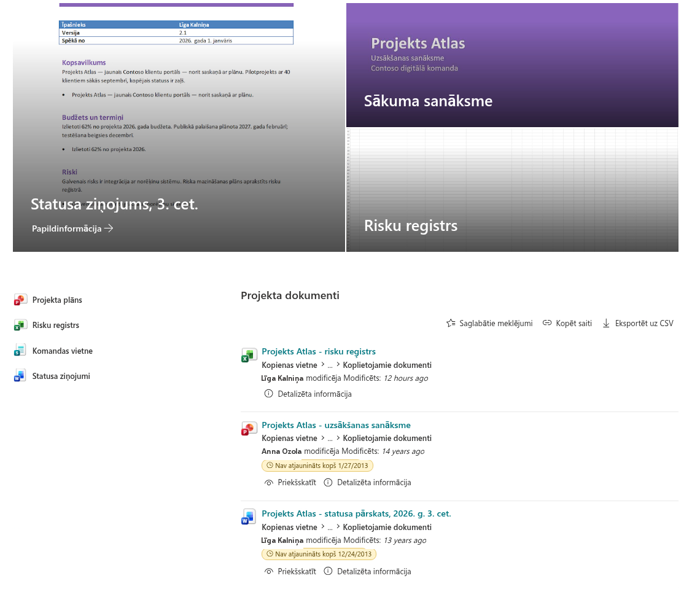Click arrow next to Papildinformācija
This screenshot has width=700, height=589.
pyautogui.click(x=109, y=228)
